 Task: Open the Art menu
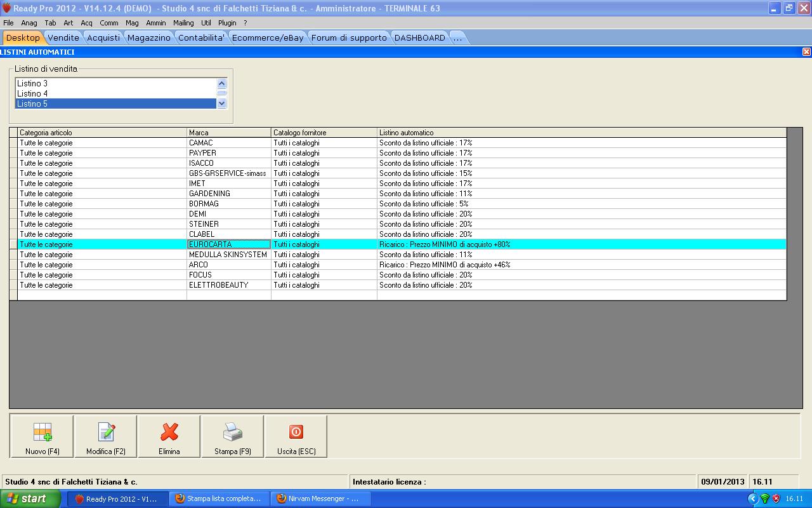click(69, 23)
